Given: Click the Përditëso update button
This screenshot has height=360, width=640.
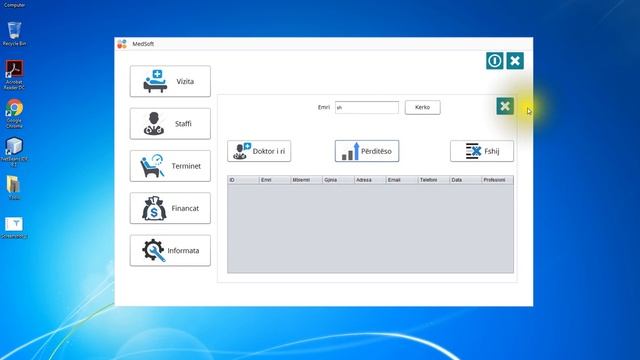Looking at the screenshot, I should coord(367,151).
